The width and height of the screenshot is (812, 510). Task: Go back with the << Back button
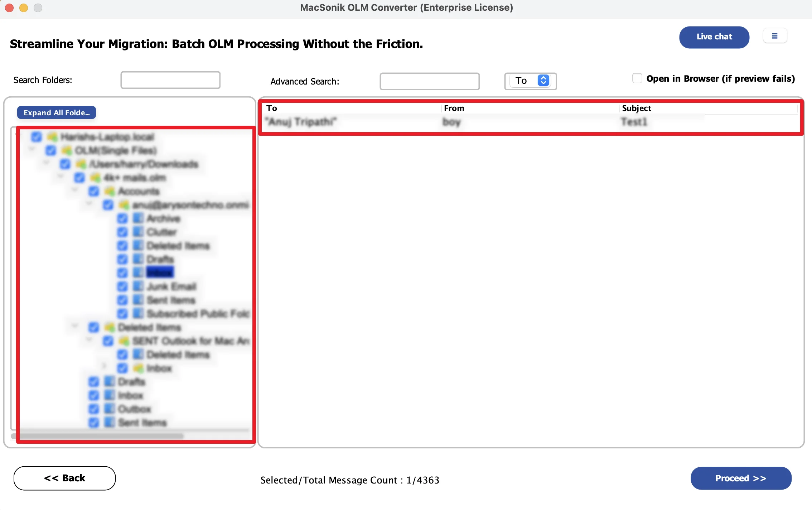(64, 478)
